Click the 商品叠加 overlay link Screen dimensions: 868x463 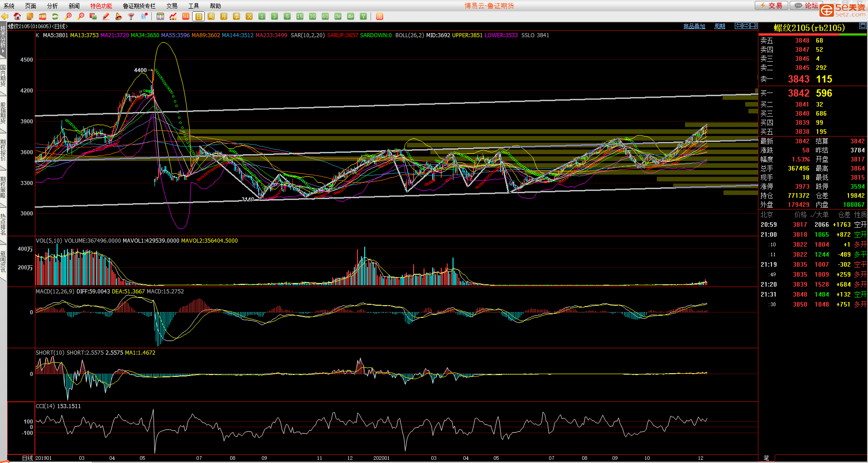coord(694,26)
